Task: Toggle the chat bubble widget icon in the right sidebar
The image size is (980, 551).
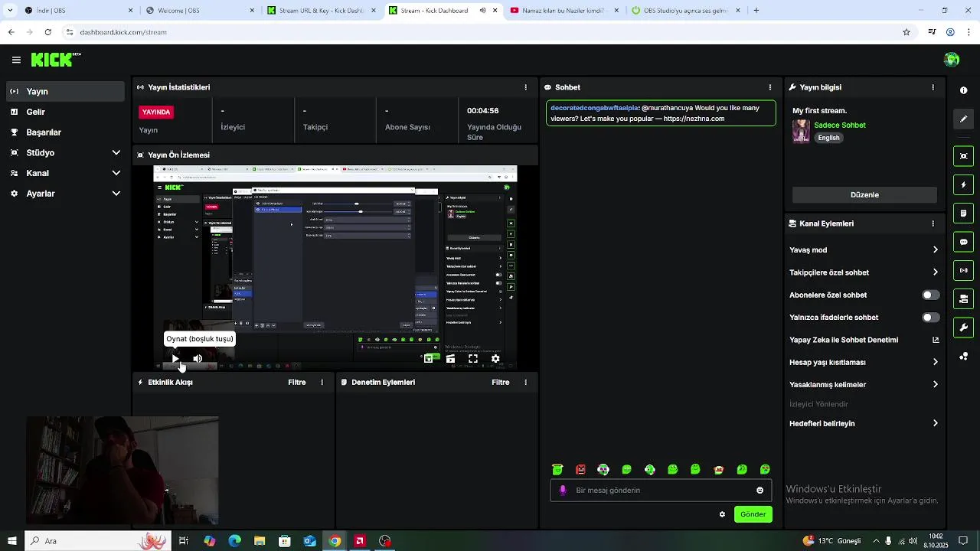Action: click(x=963, y=242)
